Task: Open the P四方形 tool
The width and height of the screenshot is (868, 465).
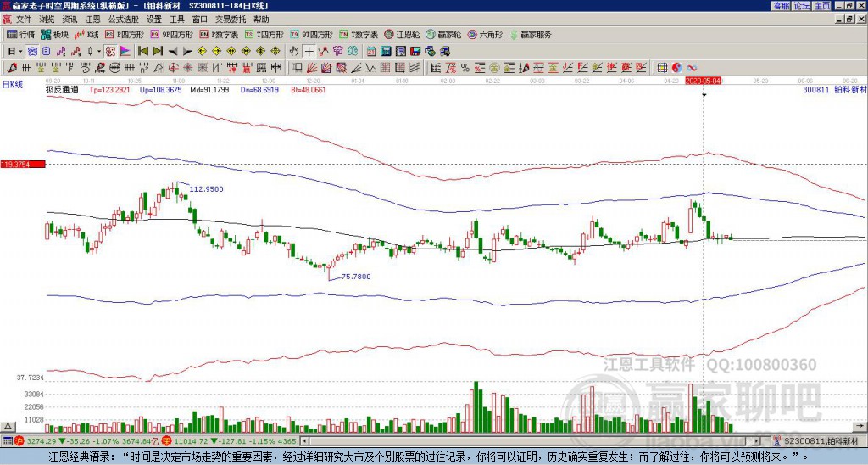Action: pos(125,34)
